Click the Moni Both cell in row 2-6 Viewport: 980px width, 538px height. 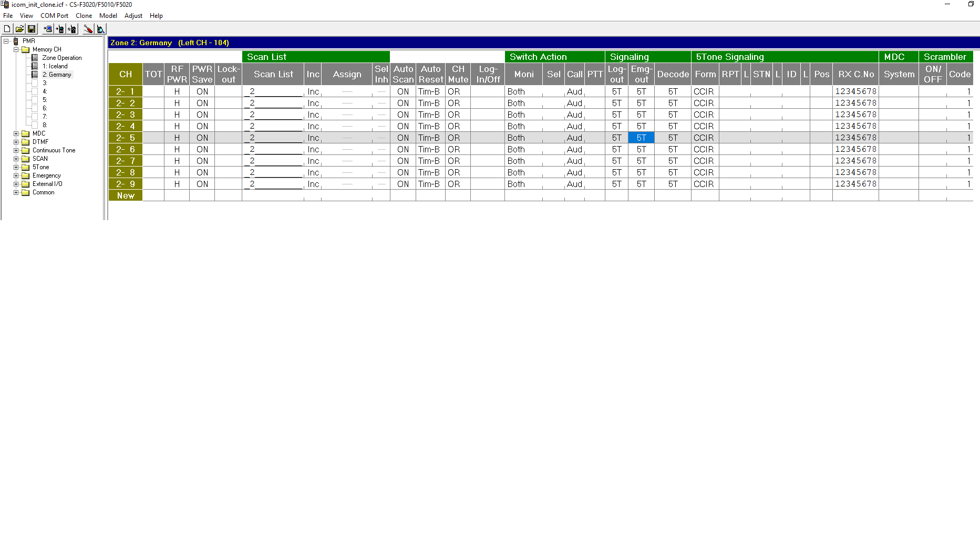(x=524, y=149)
